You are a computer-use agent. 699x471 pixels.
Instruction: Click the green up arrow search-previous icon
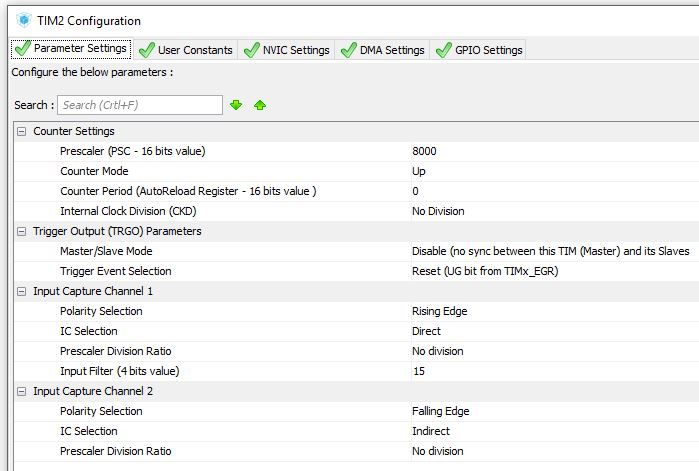(260, 105)
